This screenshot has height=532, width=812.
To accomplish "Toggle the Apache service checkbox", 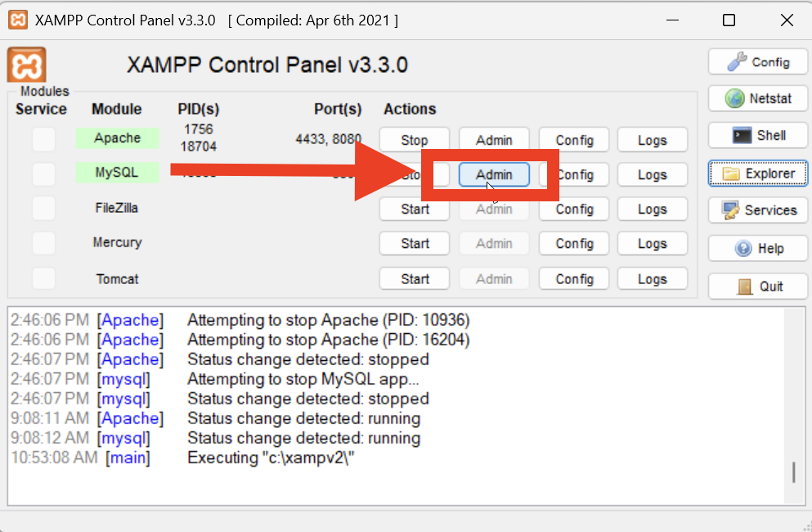I will [x=43, y=140].
